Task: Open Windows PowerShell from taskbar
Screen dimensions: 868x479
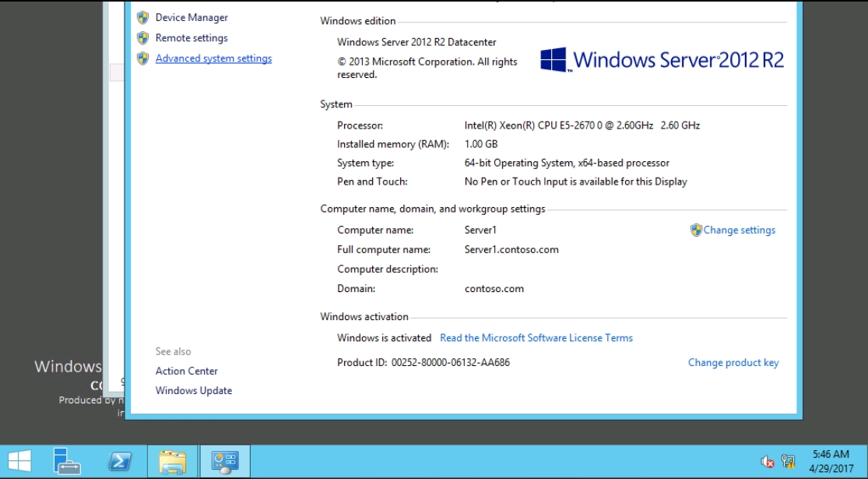Action: [120, 461]
